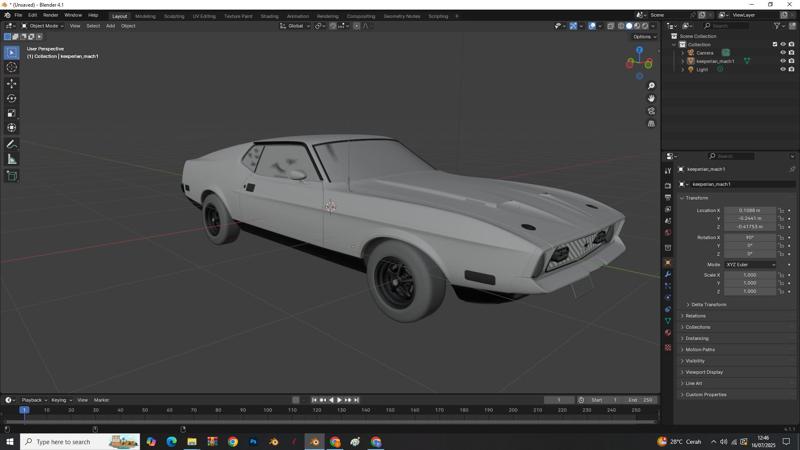This screenshot has width=800, height=450.
Task: Hide keeperian_mach1 in viewport
Action: pos(783,61)
